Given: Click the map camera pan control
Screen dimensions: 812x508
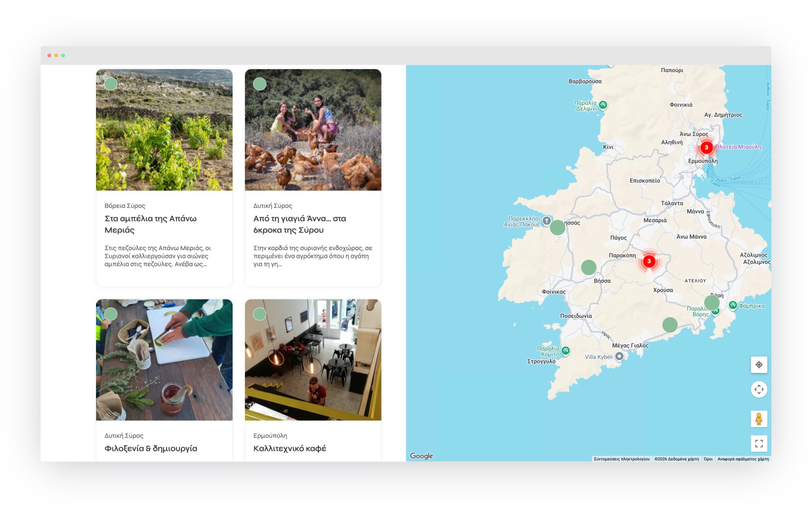Looking at the screenshot, I should pyautogui.click(x=759, y=389).
